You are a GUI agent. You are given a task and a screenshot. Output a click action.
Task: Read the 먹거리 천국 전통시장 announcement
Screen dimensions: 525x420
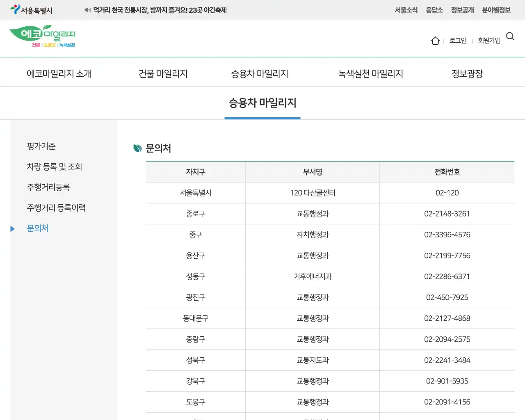(160, 10)
